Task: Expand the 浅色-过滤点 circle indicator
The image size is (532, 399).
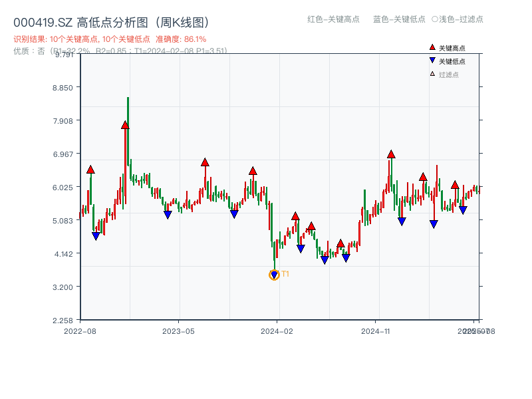Action: (x=435, y=20)
